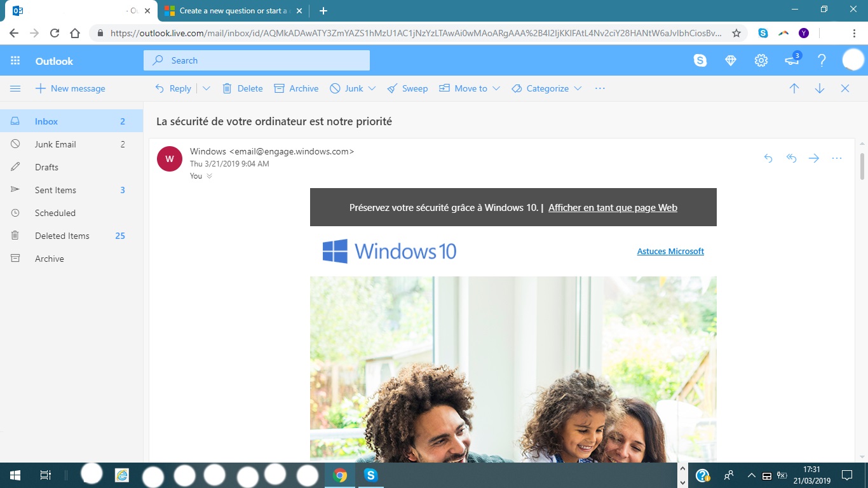The height and width of the screenshot is (488, 868).
Task: Select the Inbox folder
Action: pyautogui.click(x=71, y=121)
